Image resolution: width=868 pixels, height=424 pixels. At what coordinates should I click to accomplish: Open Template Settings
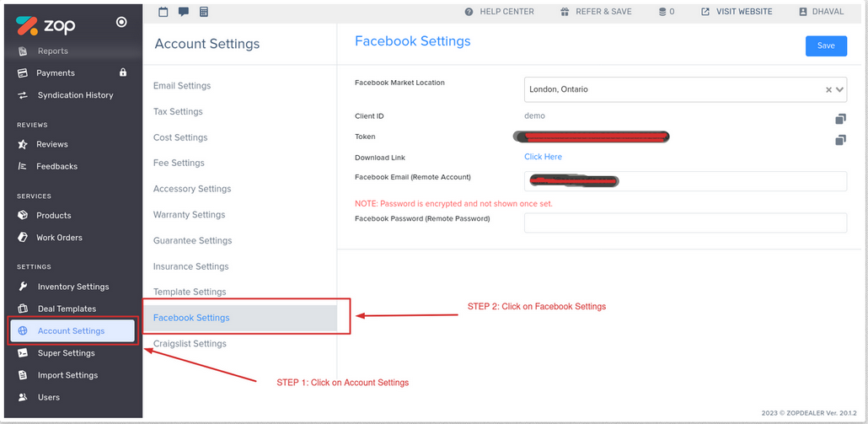(190, 292)
